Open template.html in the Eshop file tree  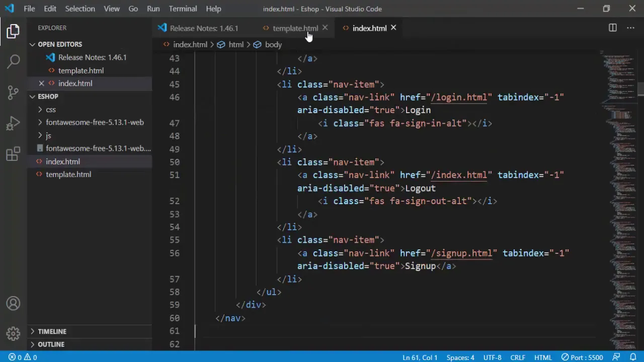68,174
